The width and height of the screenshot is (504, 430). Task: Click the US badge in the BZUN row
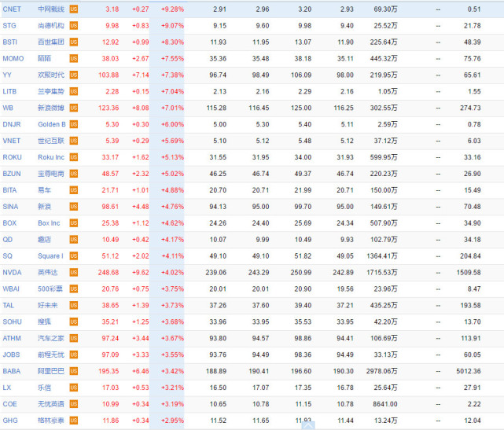[x=74, y=174]
